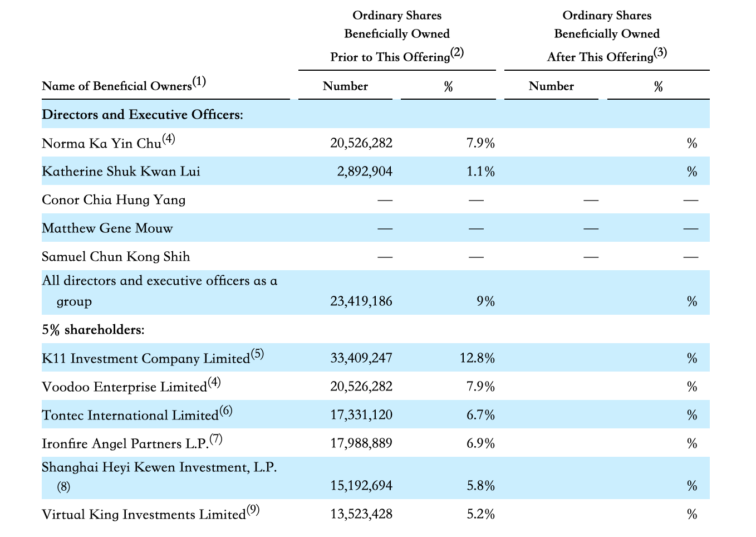Click the 'Number' header under After This Offering
756x537 pixels.
click(551, 86)
